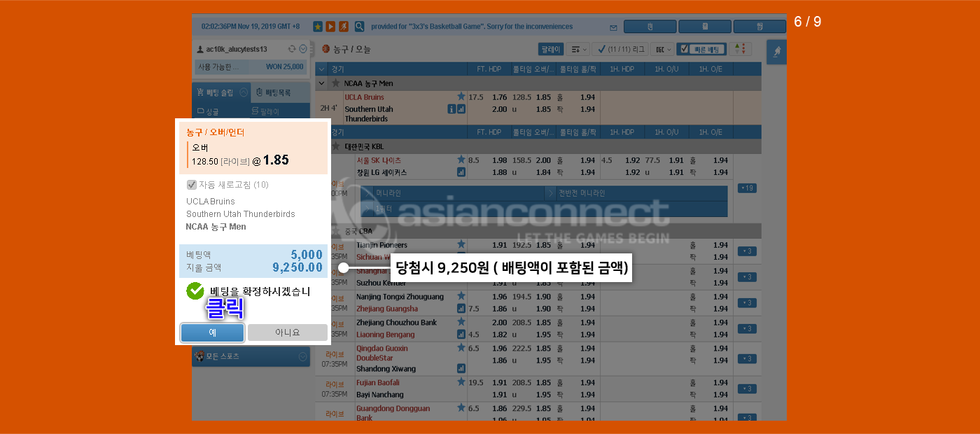Toggle the 빠른 베팅 quick bet checkbox
The image size is (980, 434).
tap(684, 49)
